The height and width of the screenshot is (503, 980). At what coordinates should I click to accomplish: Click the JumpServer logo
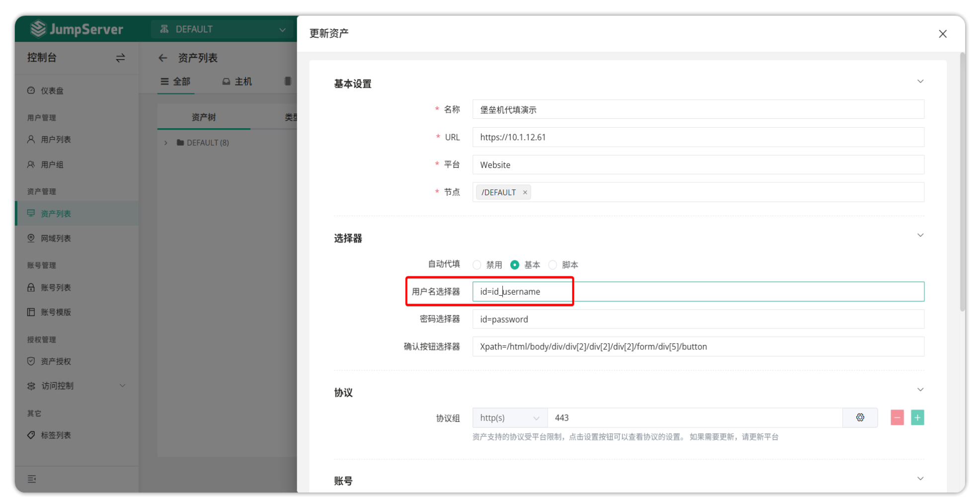(77, 29)
